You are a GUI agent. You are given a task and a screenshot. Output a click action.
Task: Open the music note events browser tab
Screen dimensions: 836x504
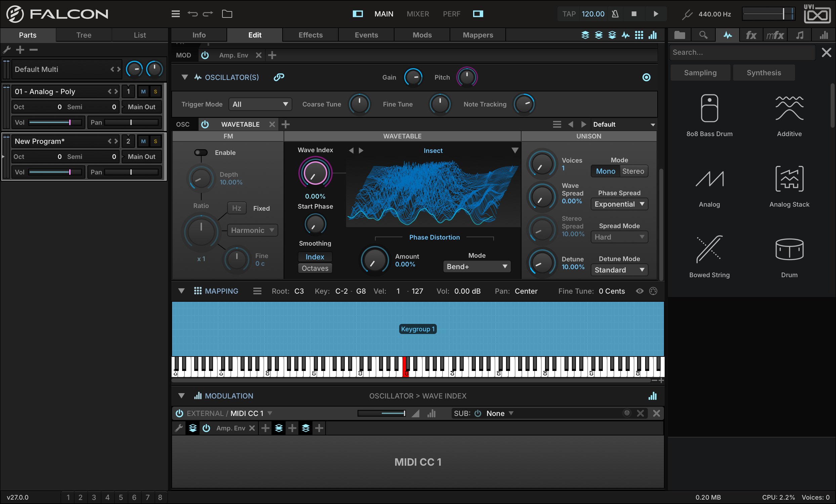coord(800,35)
